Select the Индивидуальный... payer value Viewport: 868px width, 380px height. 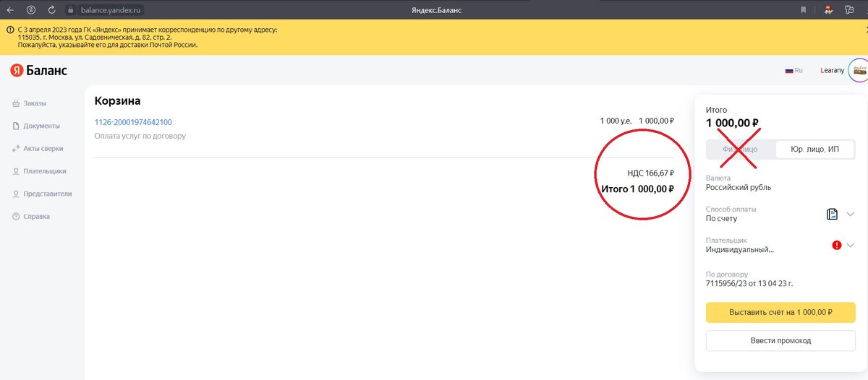[740, 250]
